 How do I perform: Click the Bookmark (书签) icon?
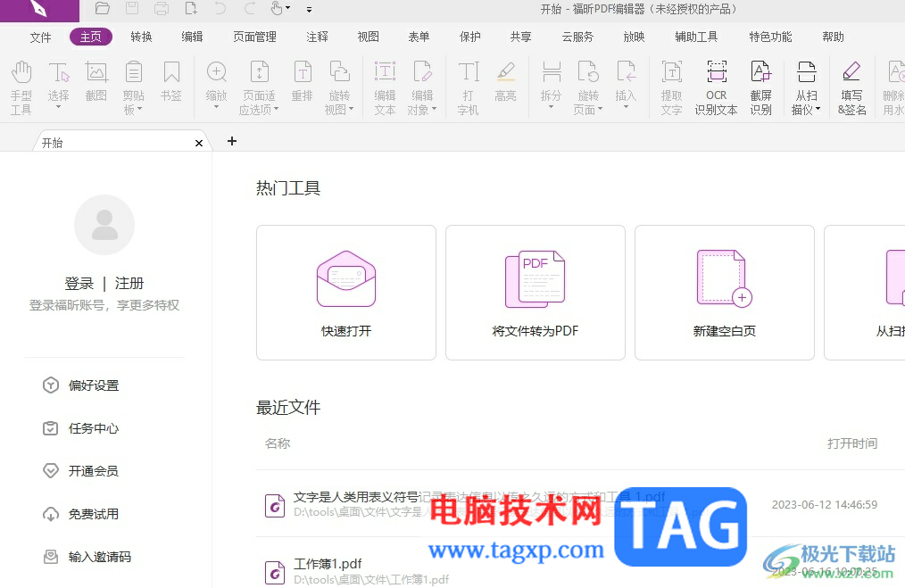pyautogui.click(x=171, y=73)
